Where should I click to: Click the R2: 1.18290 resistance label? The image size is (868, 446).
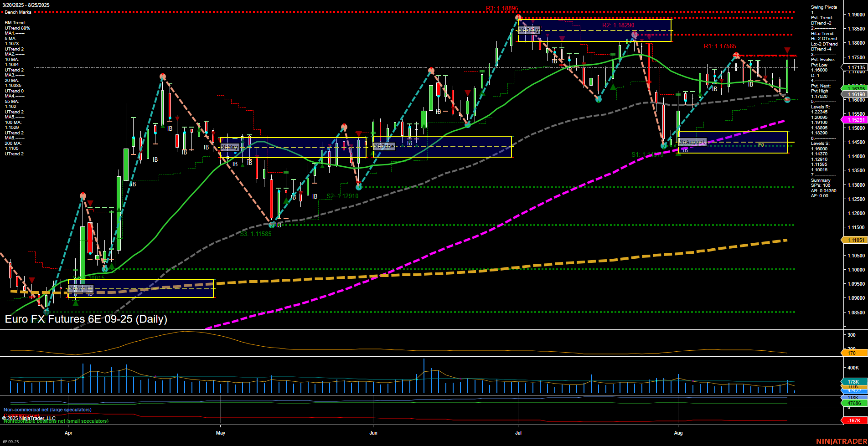click(x=618, y=26)
